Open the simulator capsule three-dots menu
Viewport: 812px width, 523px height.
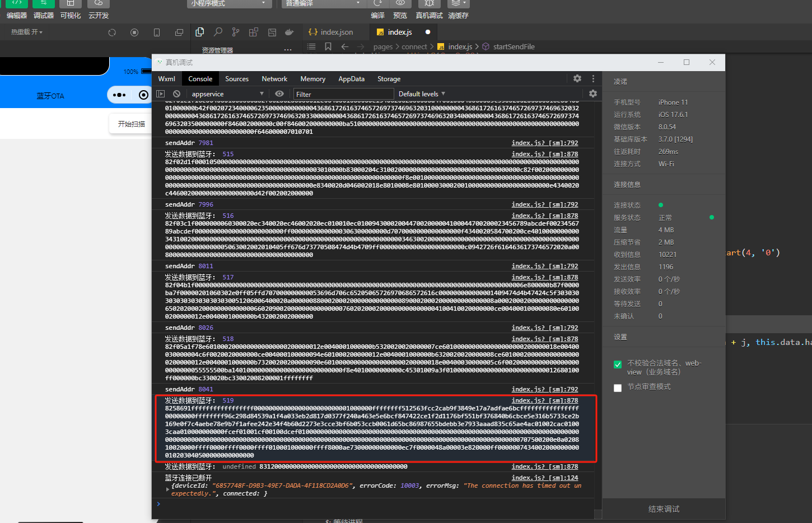tap(119, 95)
